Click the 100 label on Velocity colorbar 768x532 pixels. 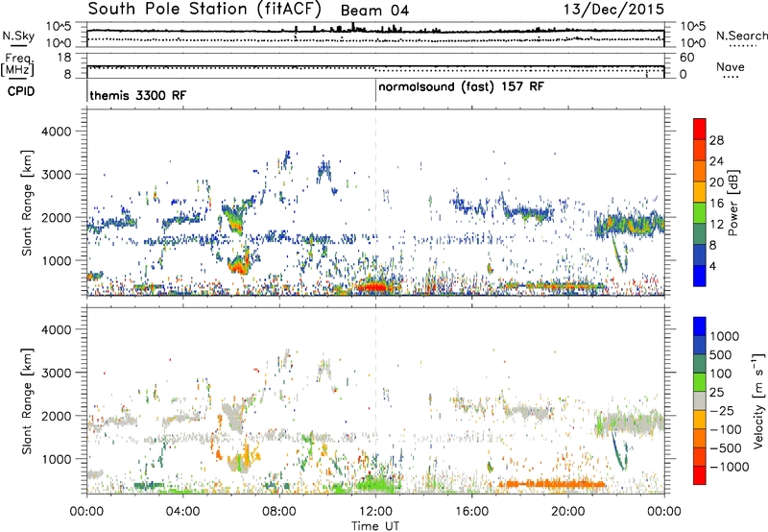click(721, 374)
